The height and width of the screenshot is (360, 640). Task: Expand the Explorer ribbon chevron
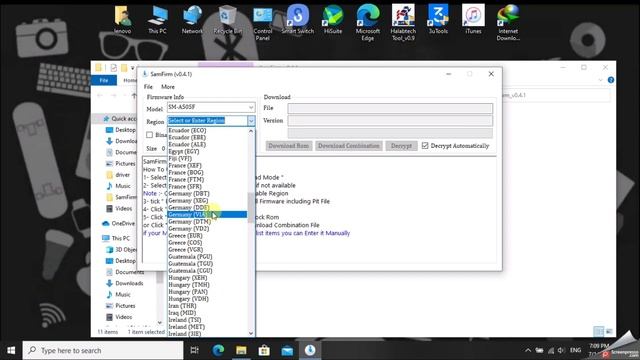pos(600,80)
